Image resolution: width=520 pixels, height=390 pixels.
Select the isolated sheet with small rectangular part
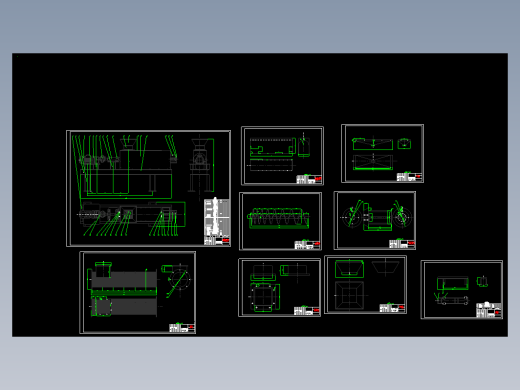[x=462, y=290]
